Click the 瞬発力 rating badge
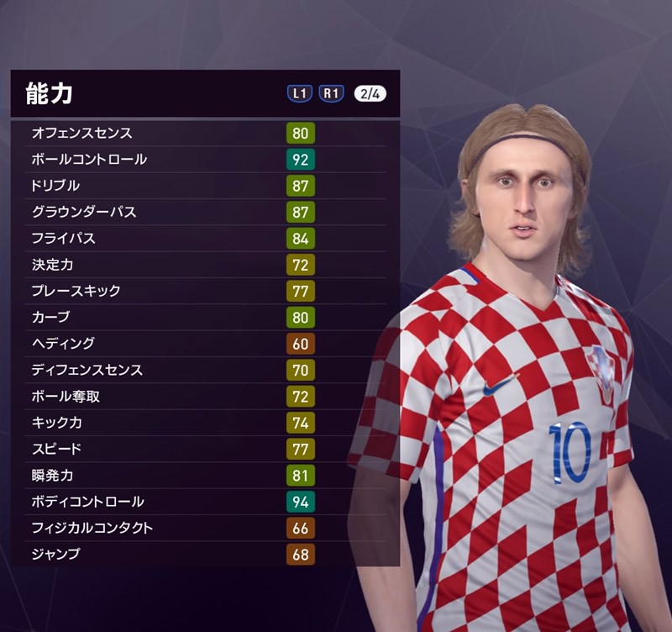672x632 pixels. tap(301, 476)
